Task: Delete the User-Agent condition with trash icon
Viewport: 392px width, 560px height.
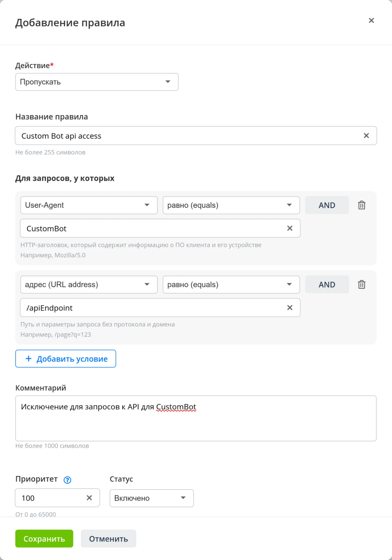Action: point(361,205)
